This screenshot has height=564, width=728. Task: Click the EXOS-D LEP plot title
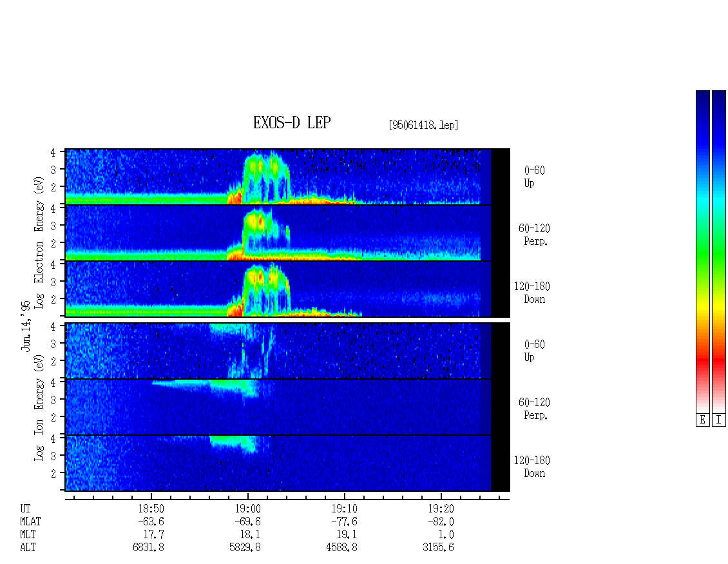[292, 122]
